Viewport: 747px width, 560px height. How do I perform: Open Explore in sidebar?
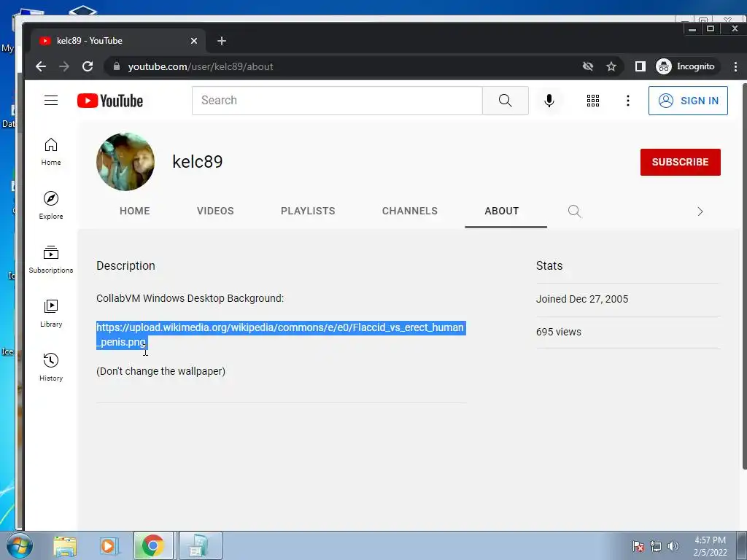tap(51, 206)
